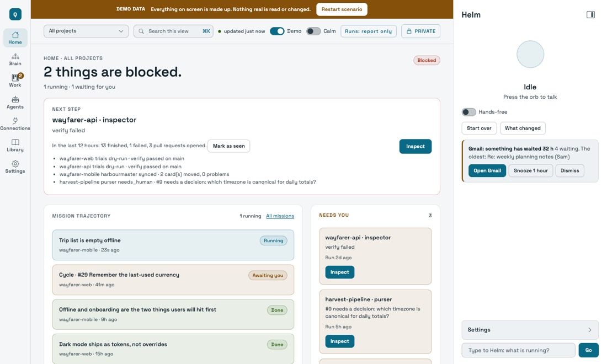Click Mark as seen button
Image resolution: width=607 pixels, height=364 pixels.
pyautogui.click(x=229, y=146)
